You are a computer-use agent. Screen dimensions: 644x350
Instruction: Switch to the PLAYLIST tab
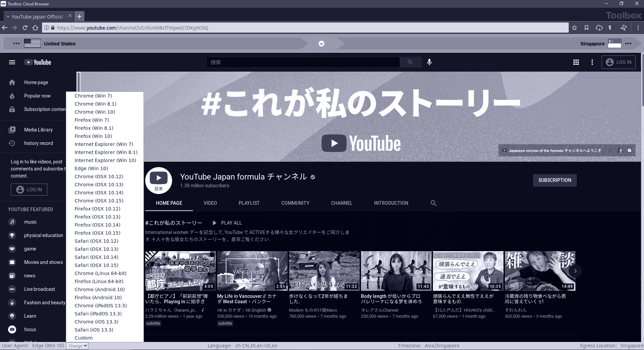tap(249, 203)
